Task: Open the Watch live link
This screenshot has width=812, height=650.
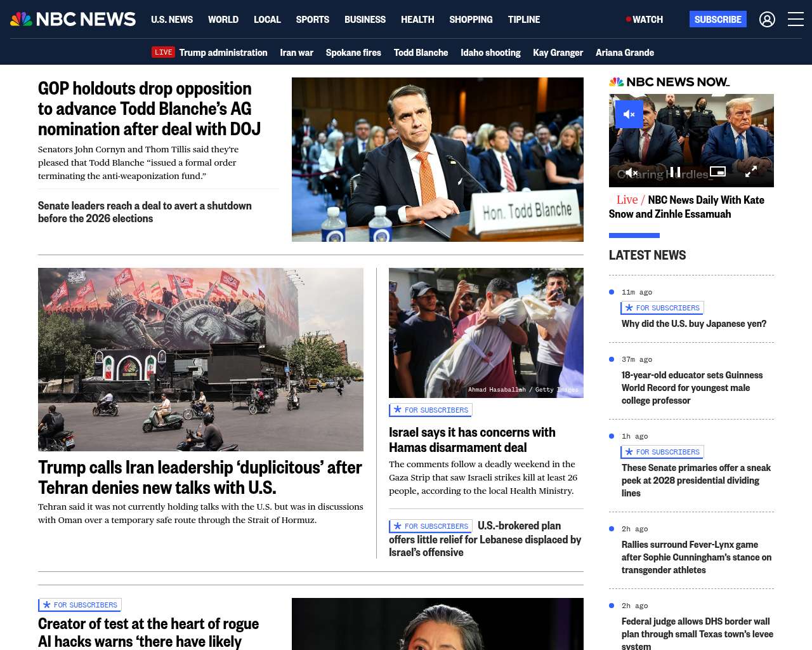Action: (x=645, y=20)
